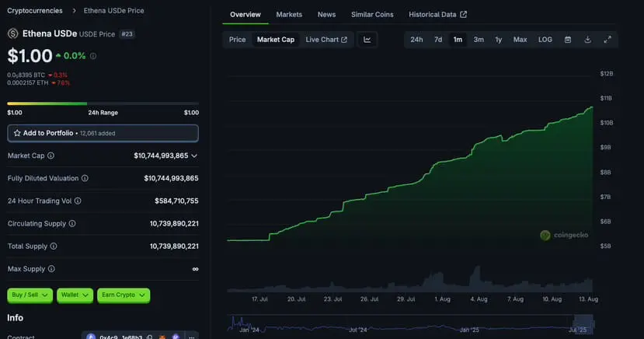Click the 17. Jul date label
The width and height of the screenshot is (644, 339).
click(x=259, y=299)
